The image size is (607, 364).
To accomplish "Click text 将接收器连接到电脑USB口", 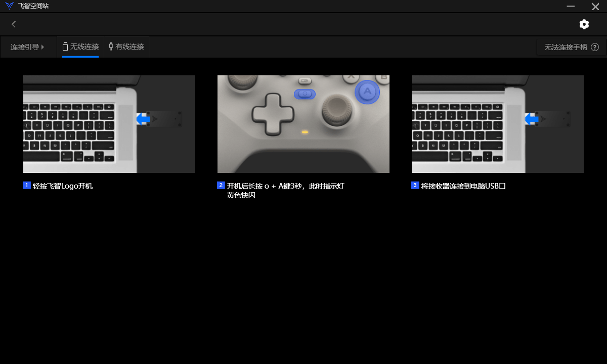I will click(463, 186).
